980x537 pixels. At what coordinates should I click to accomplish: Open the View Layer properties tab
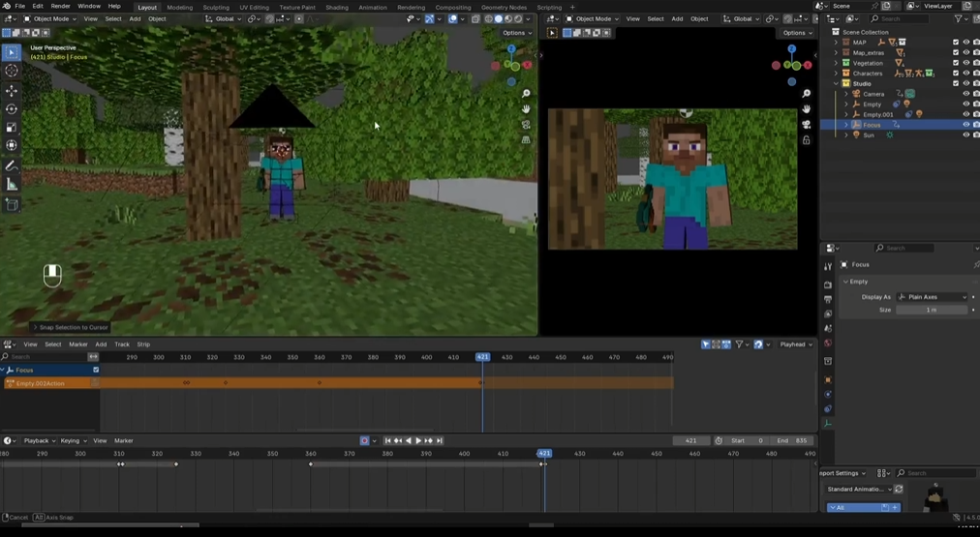828,314
